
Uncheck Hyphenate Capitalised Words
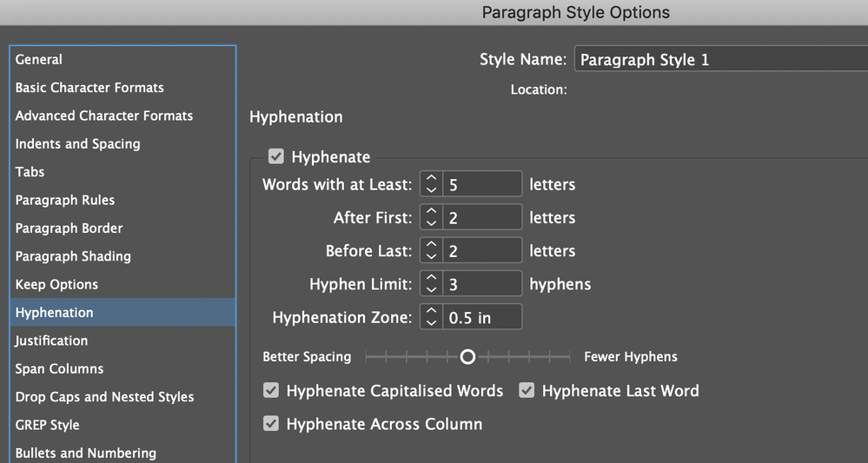(271, 391)
